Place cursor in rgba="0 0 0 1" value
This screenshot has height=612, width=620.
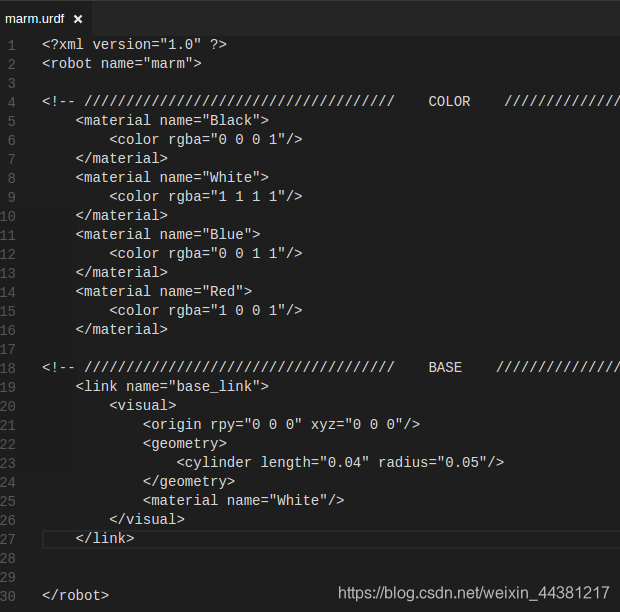click(248, 140)
